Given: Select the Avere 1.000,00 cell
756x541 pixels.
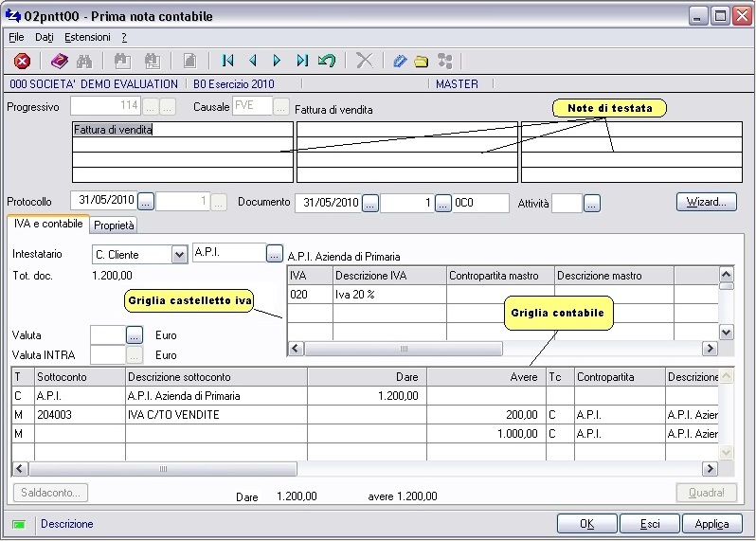Looking at the screenshot, I should (x=487, y=434).
